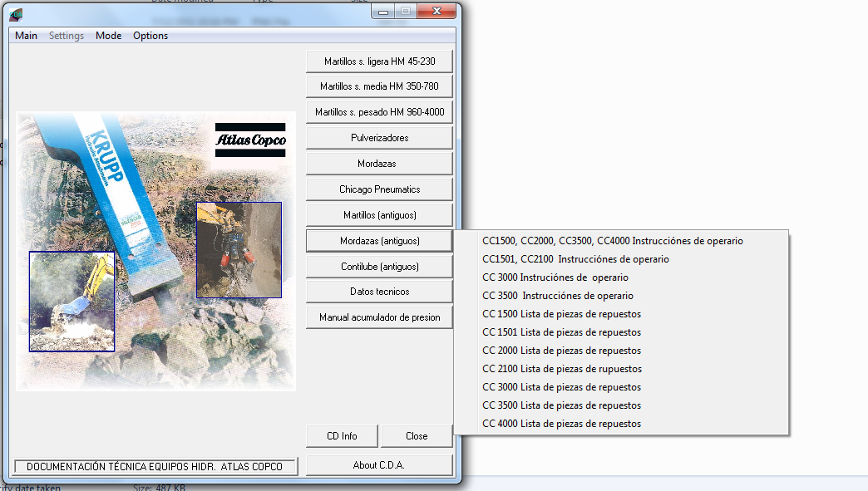Viewport: 868px width, 491px height.
Task: Select CC 1501 Lista de piezas de repuestos
Action: (621, 331)
